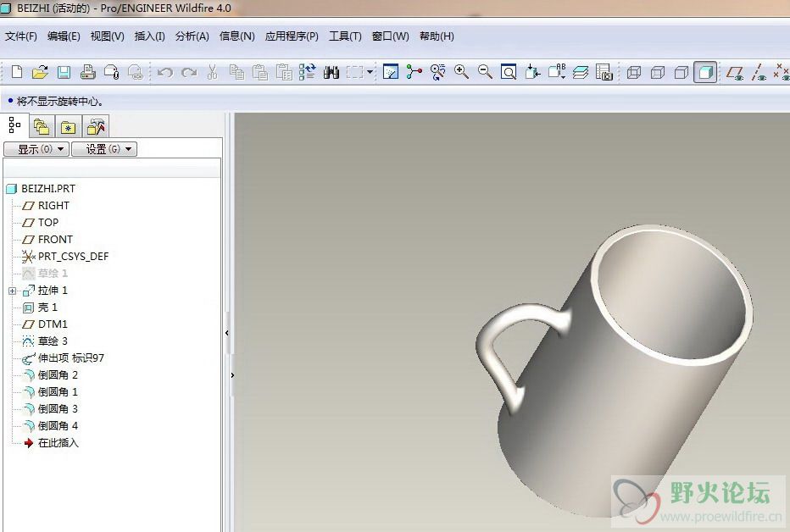Click the Paste clipboard icon
The width and height of the screenshot is (790, 532).
260,72
